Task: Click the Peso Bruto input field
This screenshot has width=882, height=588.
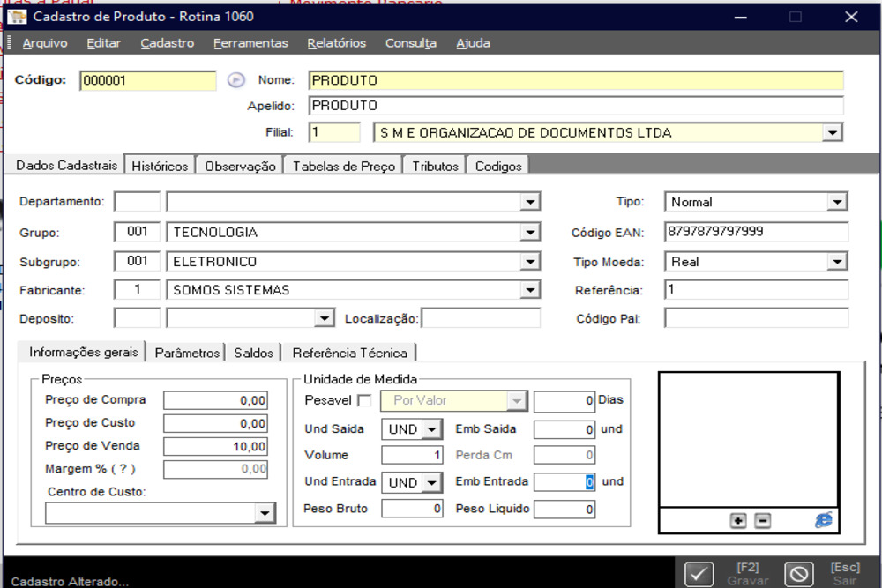Action: click(412, 509)
